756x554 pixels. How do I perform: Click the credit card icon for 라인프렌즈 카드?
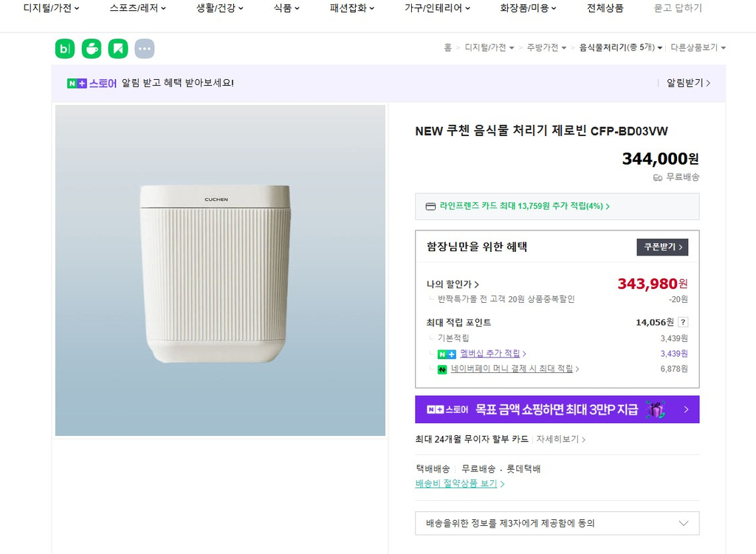(x=430, y=207)
